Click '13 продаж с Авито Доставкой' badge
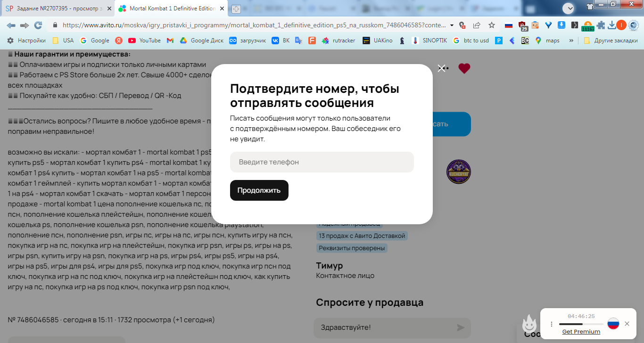This screenshot has height=343, width=644. coord(362,236)
